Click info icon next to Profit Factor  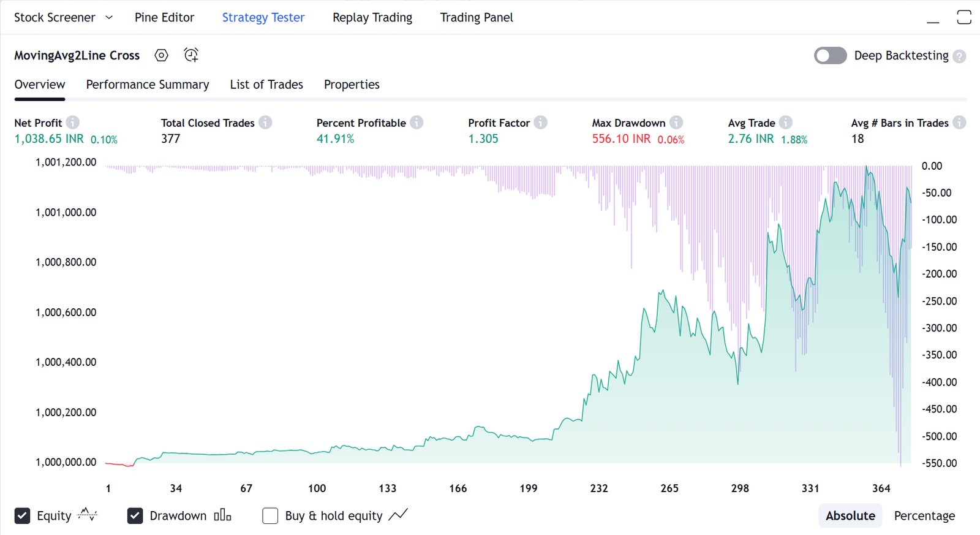540,123
